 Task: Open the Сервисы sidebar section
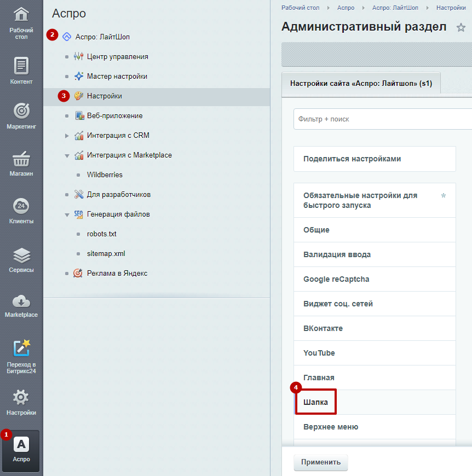click(x=21, y=259)
